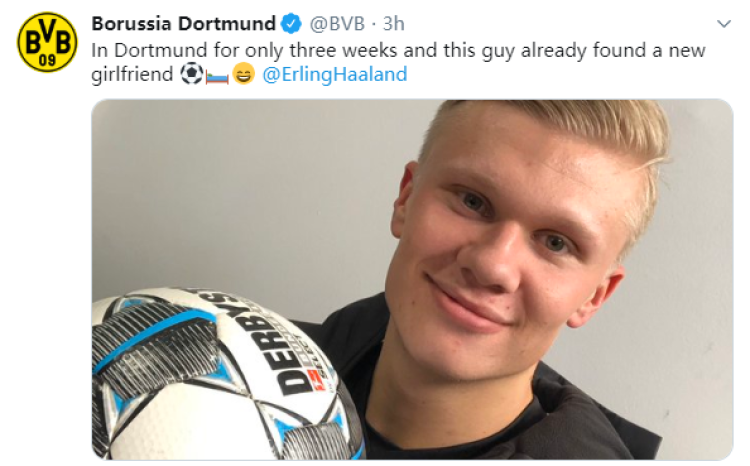Viewport: 750px width, 466px height.
Task: Open the 3h timestamp permalink
Action: click(394, 23)
